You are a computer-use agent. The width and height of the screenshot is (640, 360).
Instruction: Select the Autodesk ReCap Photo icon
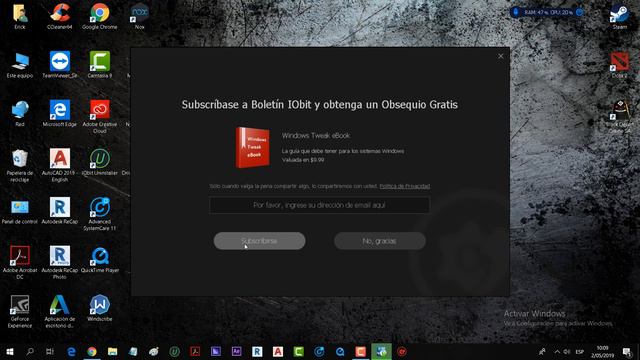[x=60, y=262]
